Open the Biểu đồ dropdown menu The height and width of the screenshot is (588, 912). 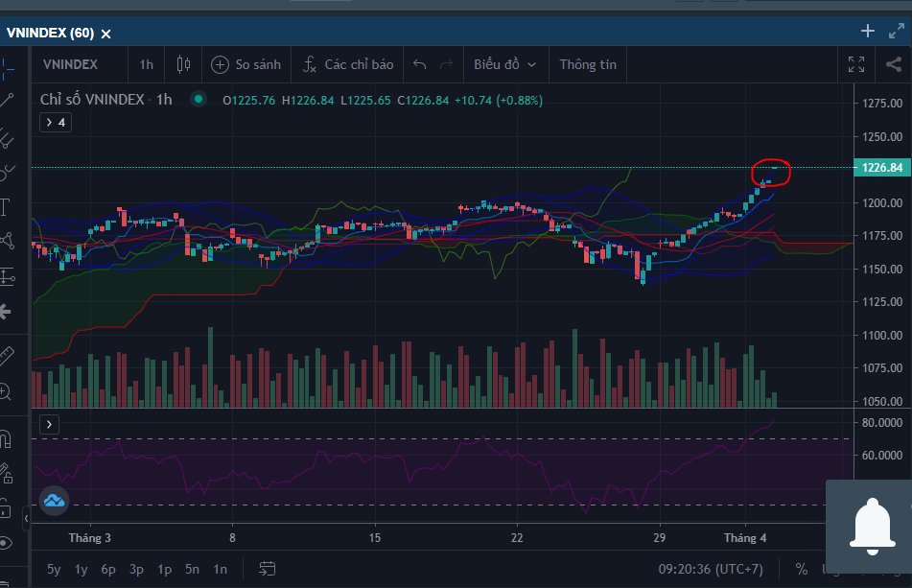point(504,64)
